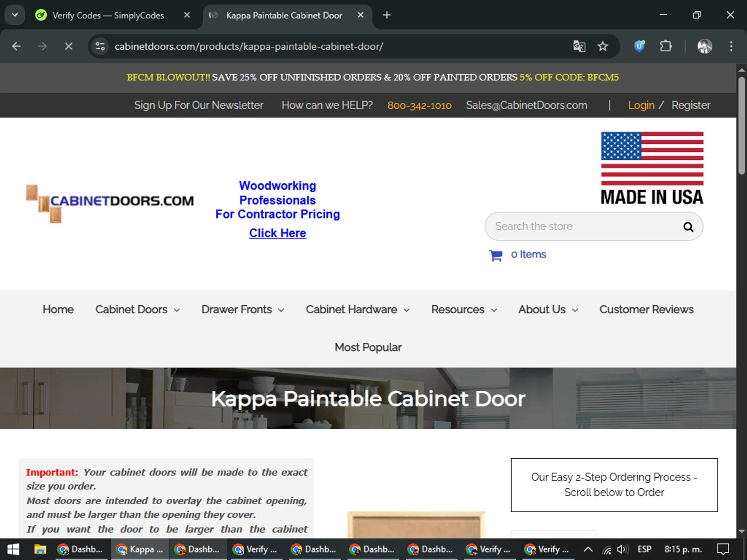The image size is (747, 560).
Task: Open the Bitwarden shield extension
Action: [x=639, y=46]
